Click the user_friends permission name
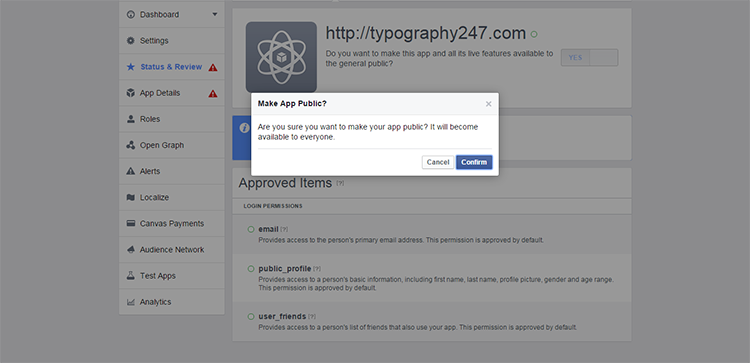 [282, 317]
